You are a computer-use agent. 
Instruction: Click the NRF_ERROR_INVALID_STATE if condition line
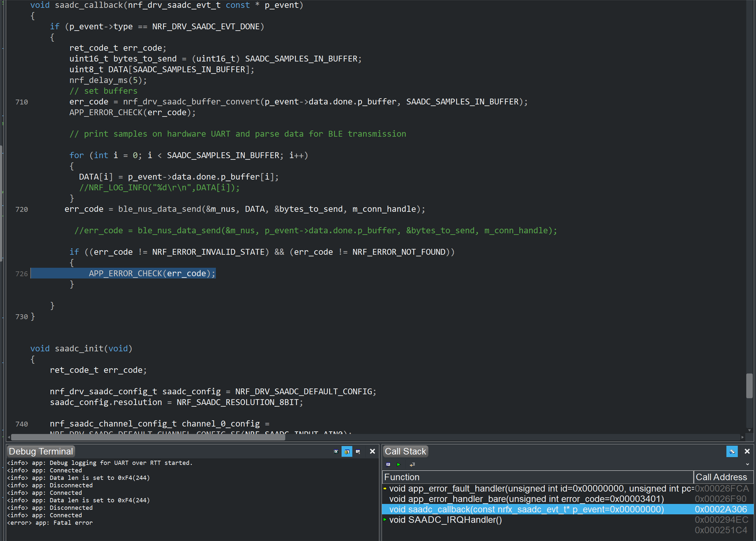262,252
